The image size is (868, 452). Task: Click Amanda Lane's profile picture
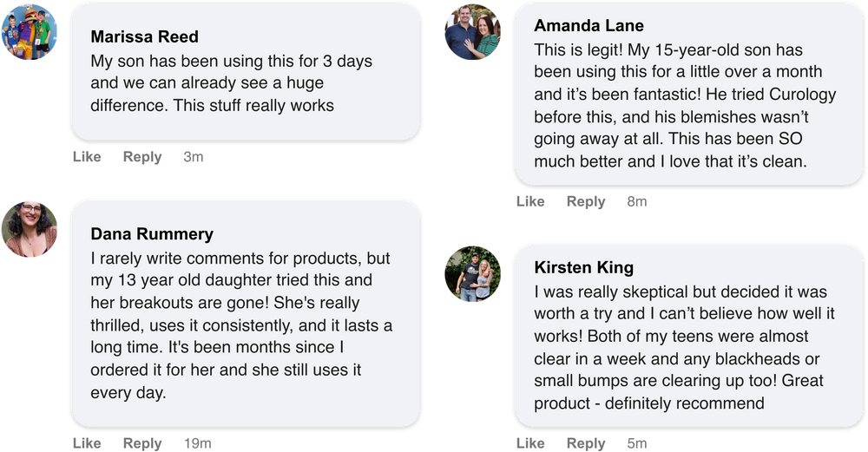coord(472,32)
